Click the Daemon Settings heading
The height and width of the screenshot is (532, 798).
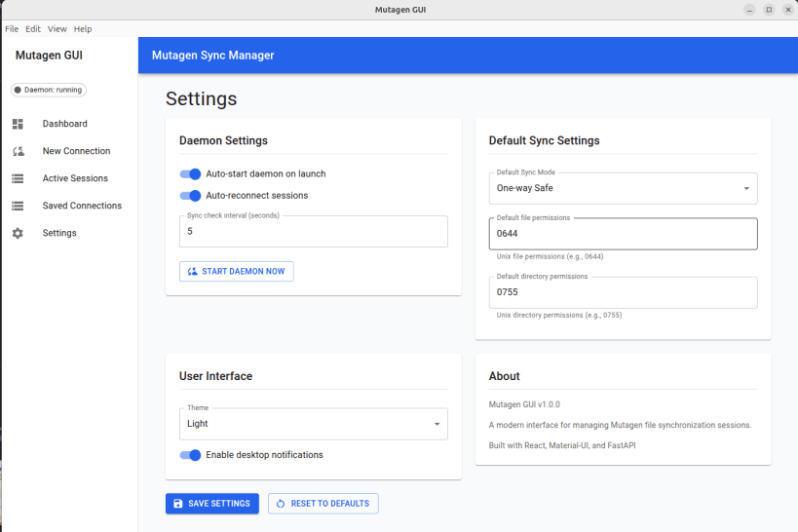pyautogui.click(x=223, y=140)
